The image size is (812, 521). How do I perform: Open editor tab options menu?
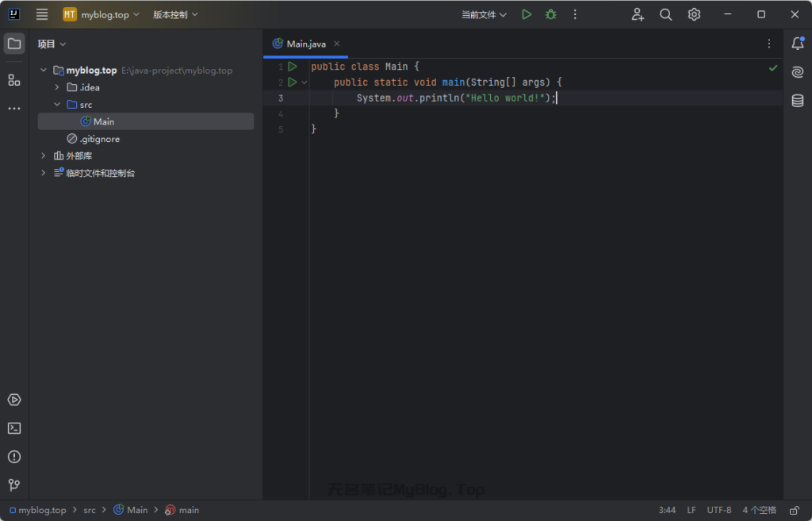click(x=769, y=44)
